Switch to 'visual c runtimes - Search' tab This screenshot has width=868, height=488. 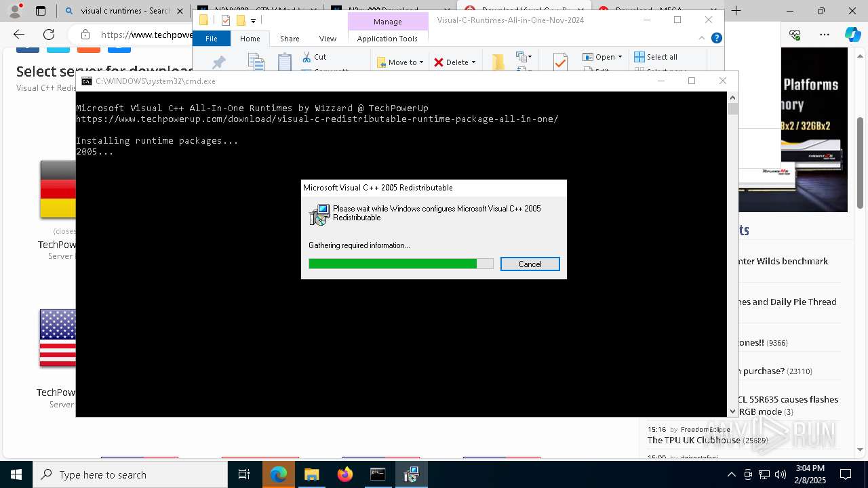coord(117,11)
